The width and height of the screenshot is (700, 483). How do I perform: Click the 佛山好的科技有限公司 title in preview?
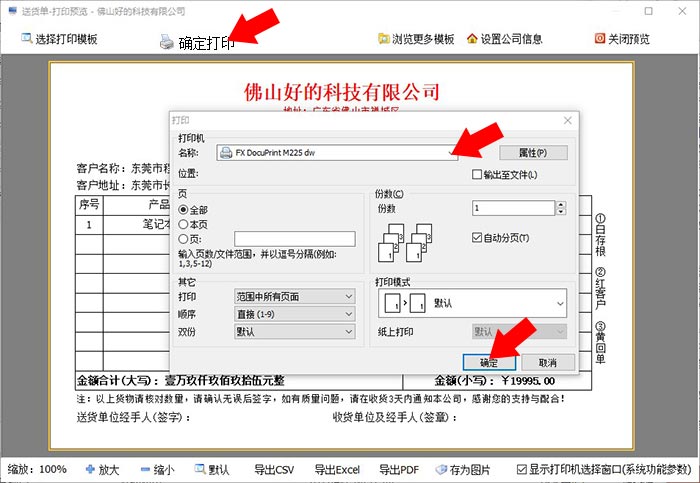tap(342, 92)
